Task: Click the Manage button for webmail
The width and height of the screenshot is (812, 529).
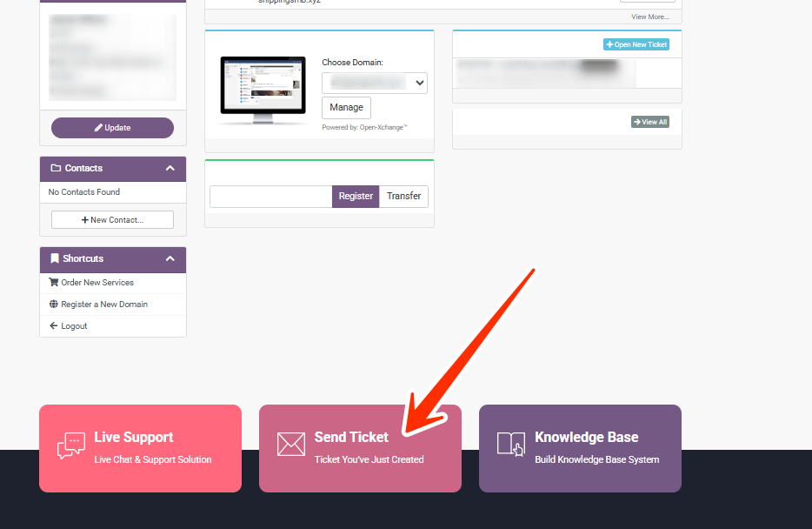Action: tap(346, 108)
